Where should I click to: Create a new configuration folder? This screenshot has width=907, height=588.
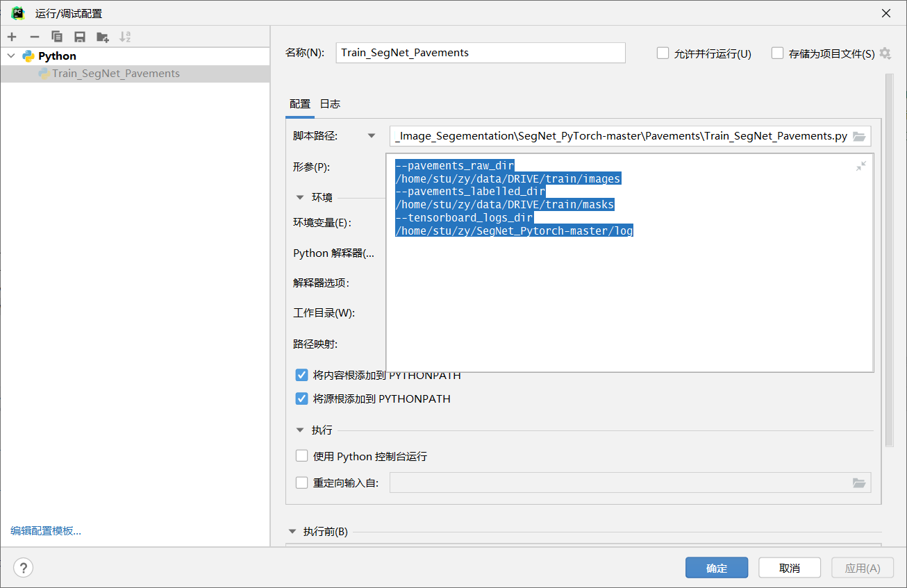(101, 36)
